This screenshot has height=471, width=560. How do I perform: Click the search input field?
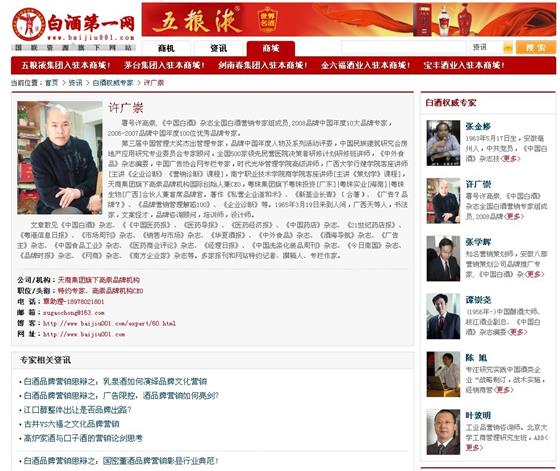[x=404, y=47]
